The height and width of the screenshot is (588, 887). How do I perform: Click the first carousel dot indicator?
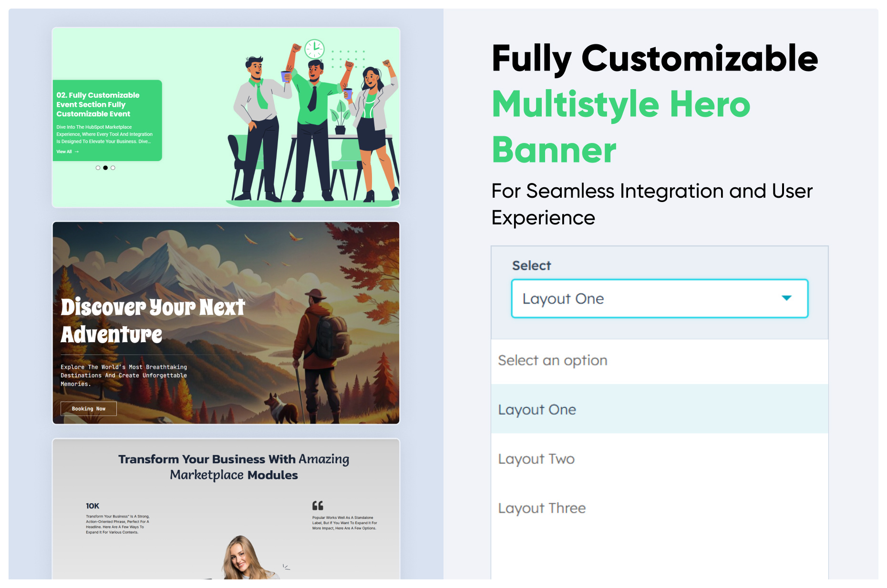tap(98, 168)
